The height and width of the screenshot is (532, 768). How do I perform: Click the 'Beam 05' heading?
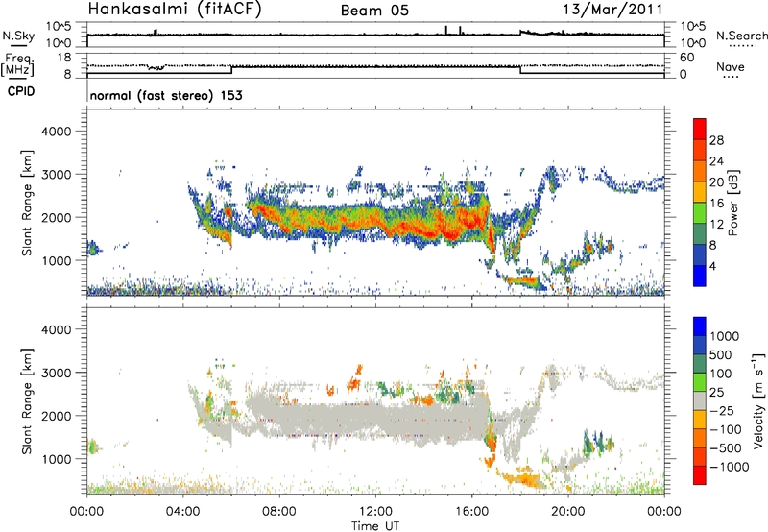374,11
